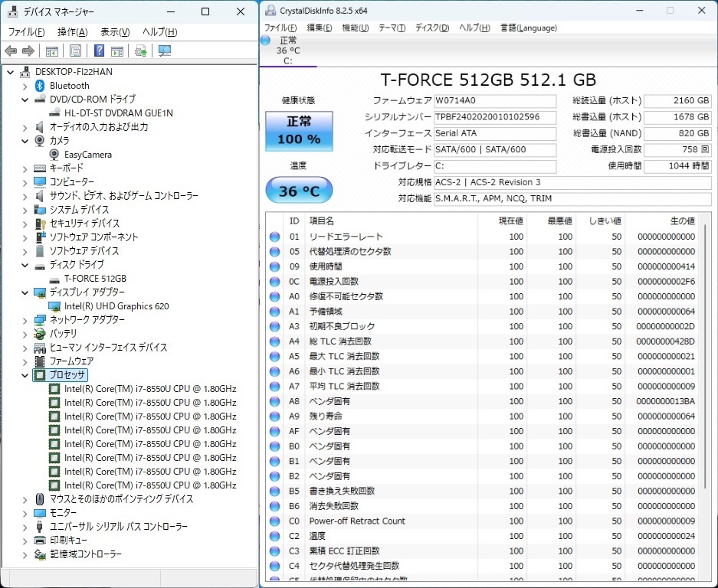Viewport: 718px width, 588px height.
Task: Click the 項目名 column header
Action: [x=321, y=221]
